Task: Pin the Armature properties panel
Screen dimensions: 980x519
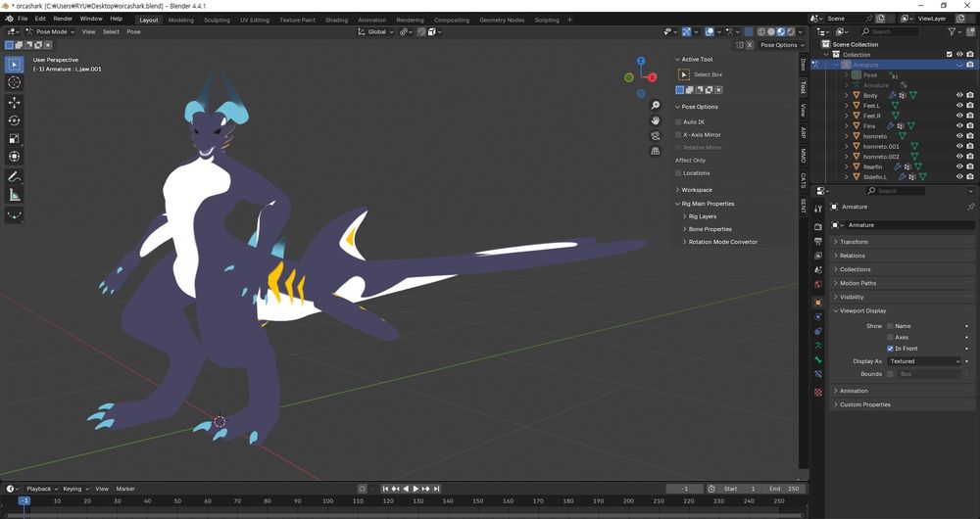Action: coord(970,207)
